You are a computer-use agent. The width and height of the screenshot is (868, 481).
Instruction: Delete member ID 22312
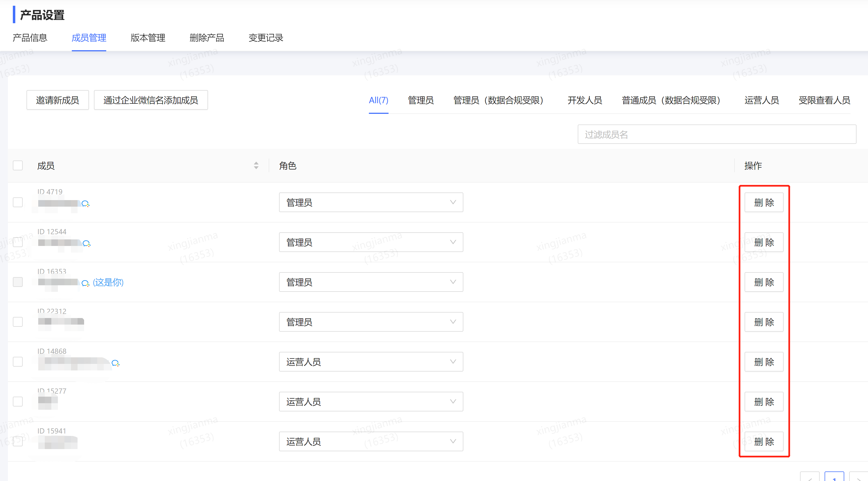(764, 322)
